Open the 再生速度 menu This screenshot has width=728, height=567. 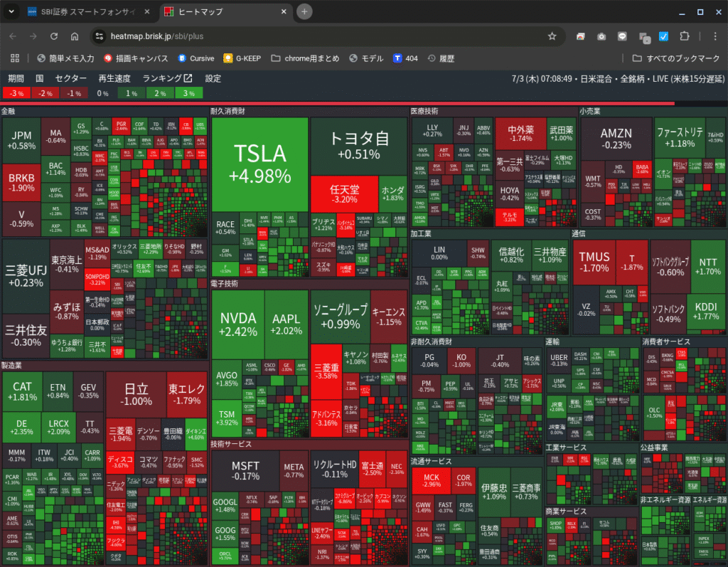(x=114, y=78)
